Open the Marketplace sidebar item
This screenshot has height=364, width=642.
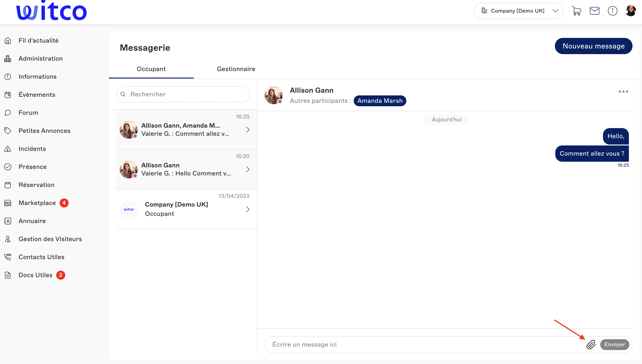point(37,203)
